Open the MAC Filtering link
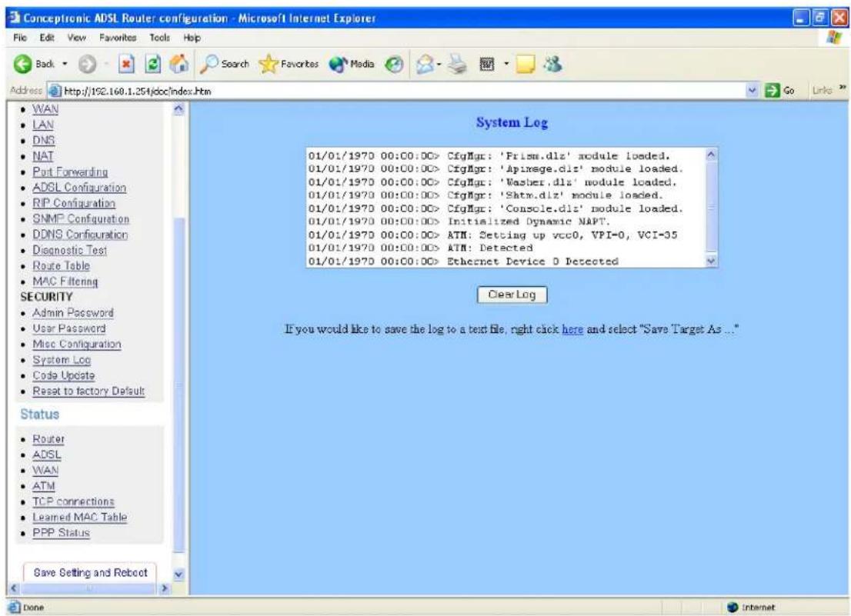 point(65,281)
